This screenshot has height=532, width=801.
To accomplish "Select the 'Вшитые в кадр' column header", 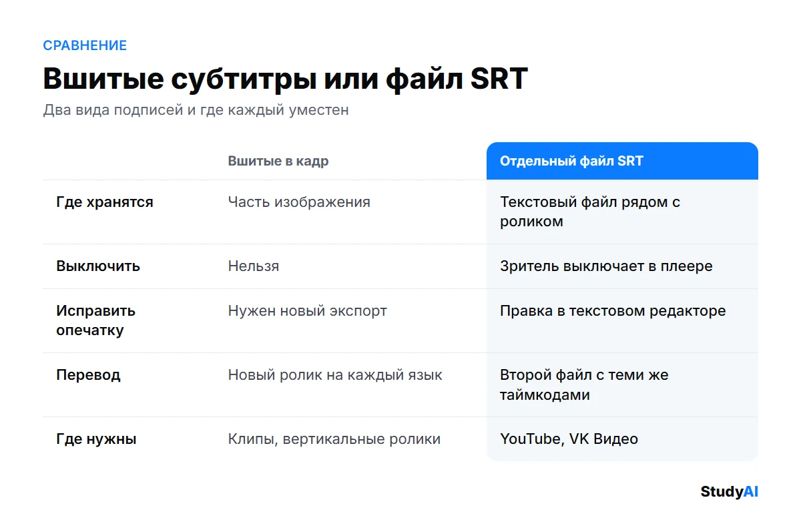I will click(278, 161).
